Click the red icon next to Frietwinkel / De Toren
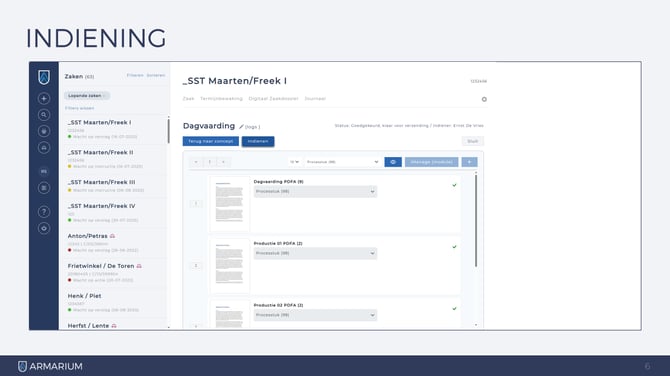 point(139,266)
